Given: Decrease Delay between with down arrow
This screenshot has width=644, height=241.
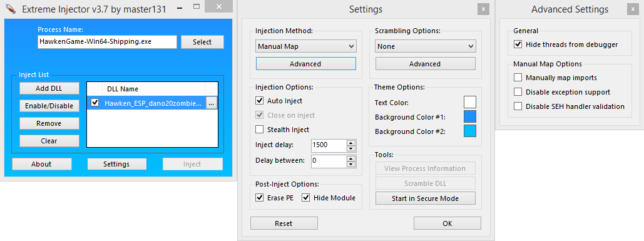Looking at the screenshot, I should point(350,164).
